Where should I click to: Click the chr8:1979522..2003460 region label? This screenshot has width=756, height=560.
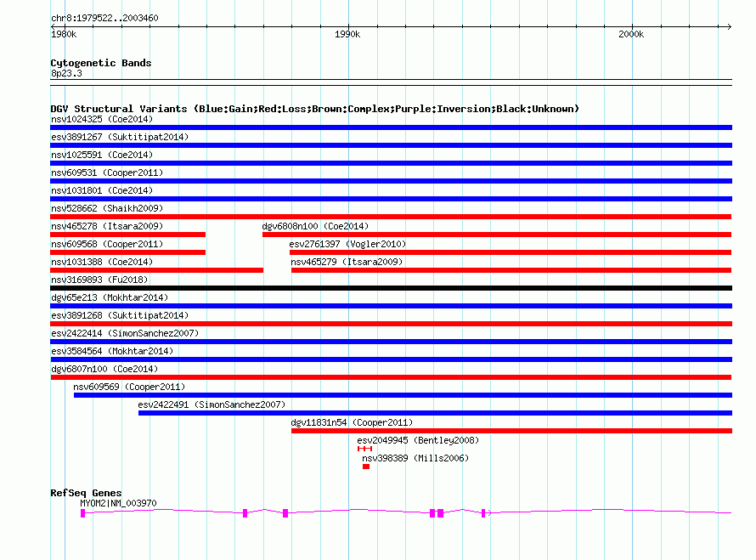point(104,18)
